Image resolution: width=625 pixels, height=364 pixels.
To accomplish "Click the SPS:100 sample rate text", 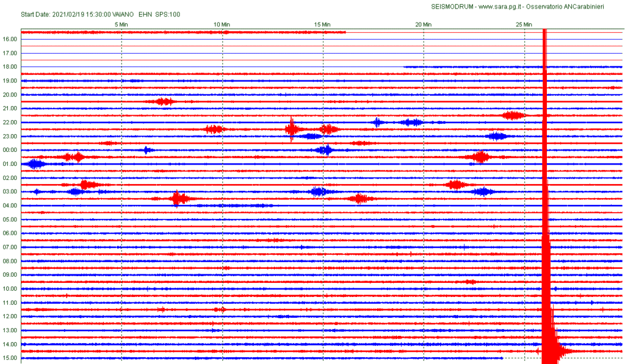I will 168,13.
